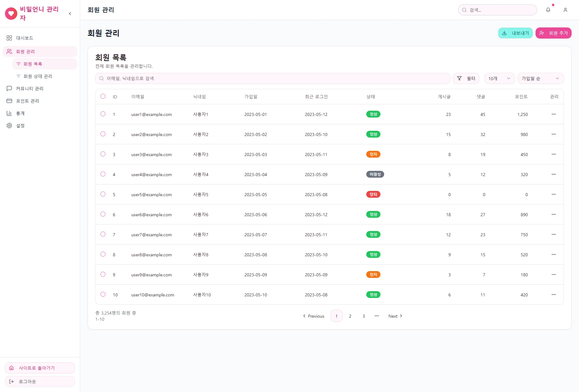579x392 pixels.
Task: Go to the Previous page
Action: pyautogui.click(x=314, y=316)
